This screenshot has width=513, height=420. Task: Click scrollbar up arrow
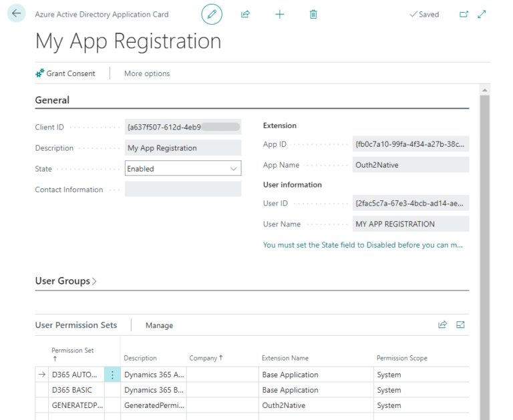tap(484, 90)
